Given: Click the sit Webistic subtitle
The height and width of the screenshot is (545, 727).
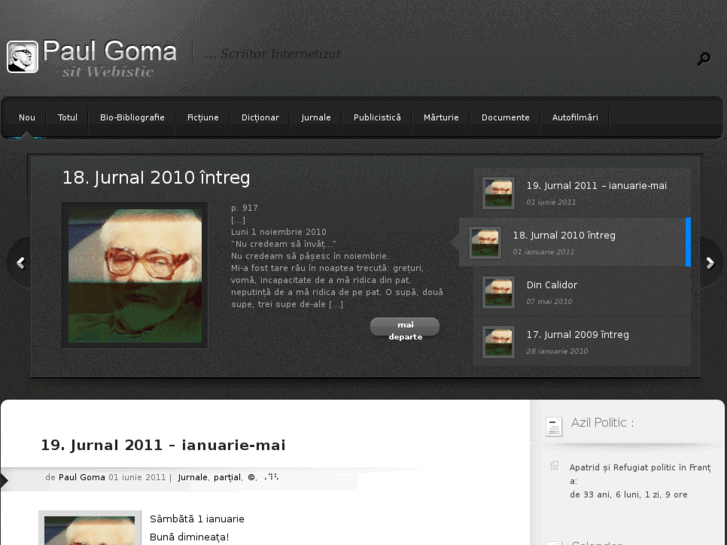Looking at the screenshot, I should [x=108, y=71].
